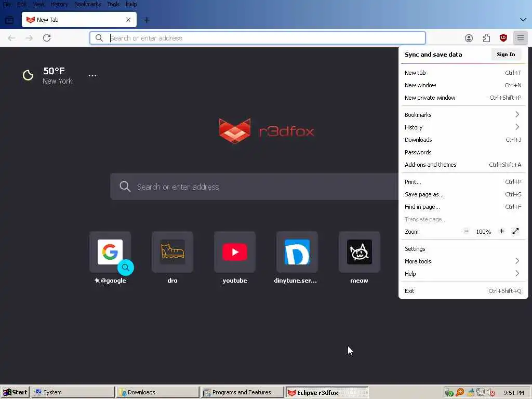The height and width of the screenshot is (399, 532).
Task: Decrease zoom with minus button
Action: tap(466, 231)
